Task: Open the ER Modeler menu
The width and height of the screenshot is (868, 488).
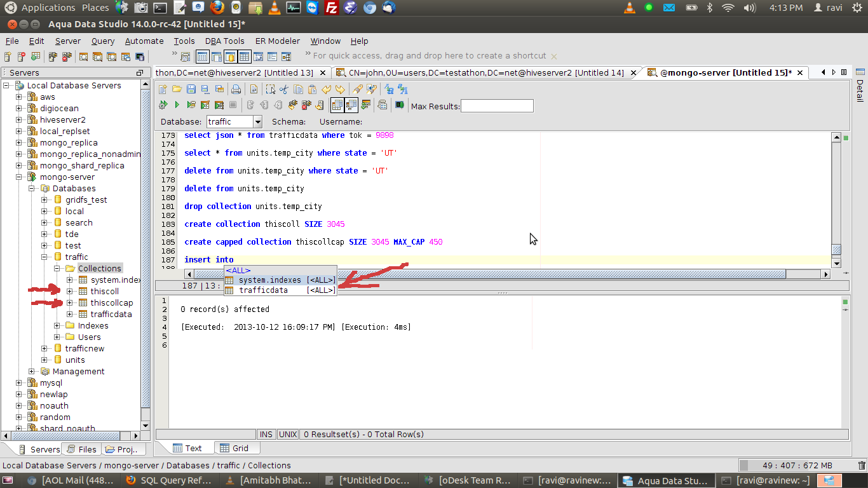Action: pos(277,41)
